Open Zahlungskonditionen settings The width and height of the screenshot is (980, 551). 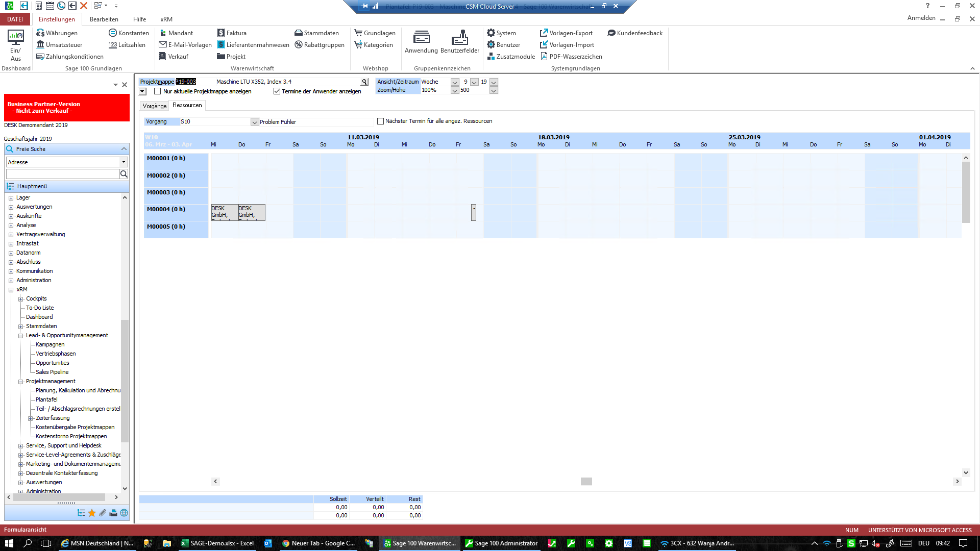(69, 57)
